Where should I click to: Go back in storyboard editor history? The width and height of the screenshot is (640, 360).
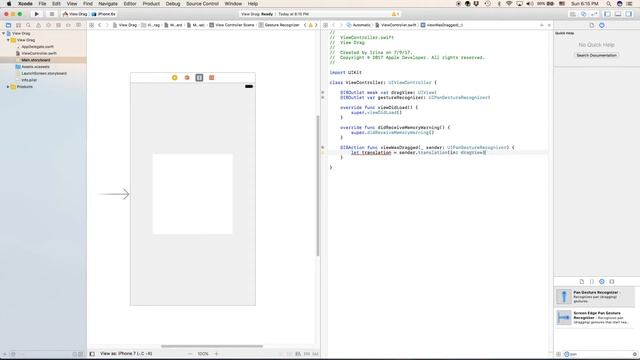tap(100, 25)
